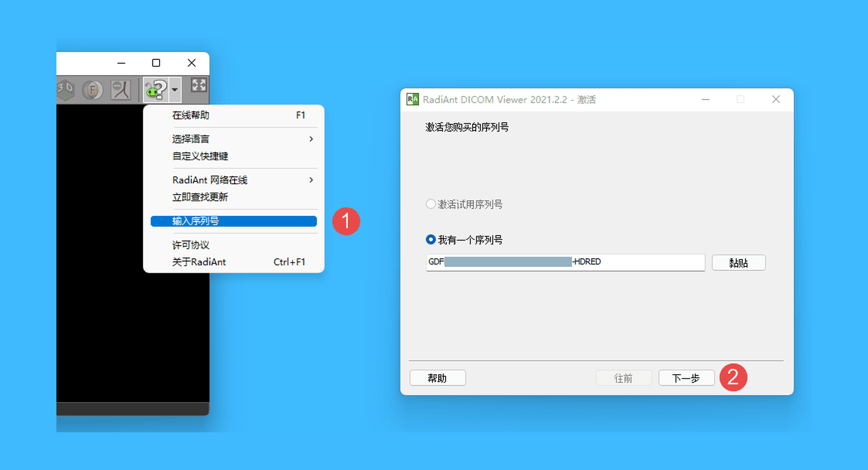Expand the help icon dropdown arrow
868x470 pixels.
[x=174, y=90]
